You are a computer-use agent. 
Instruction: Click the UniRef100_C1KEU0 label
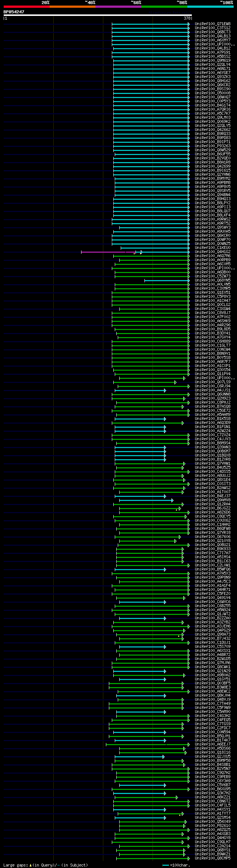click(213, 248)
